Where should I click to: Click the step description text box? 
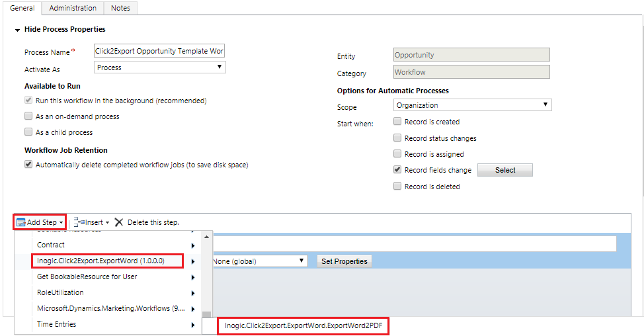click(x=415, y=243)
